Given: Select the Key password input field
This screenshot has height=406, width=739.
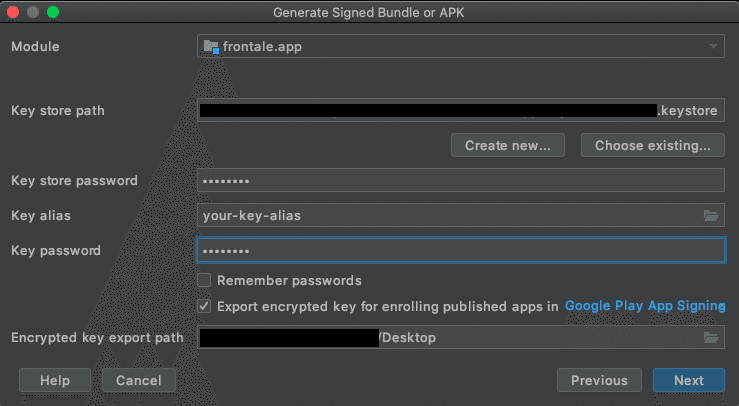Looking at the screenshot, I should (460, 250).
